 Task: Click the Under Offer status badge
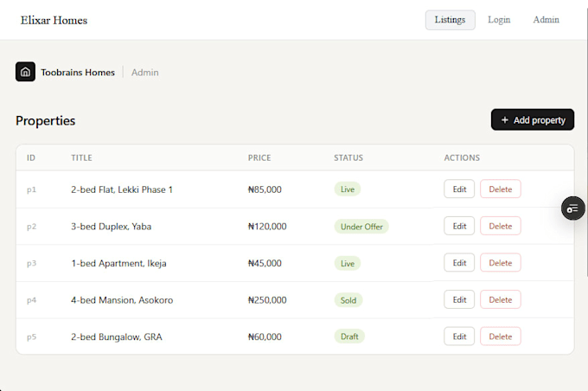[x=361, y=227]
